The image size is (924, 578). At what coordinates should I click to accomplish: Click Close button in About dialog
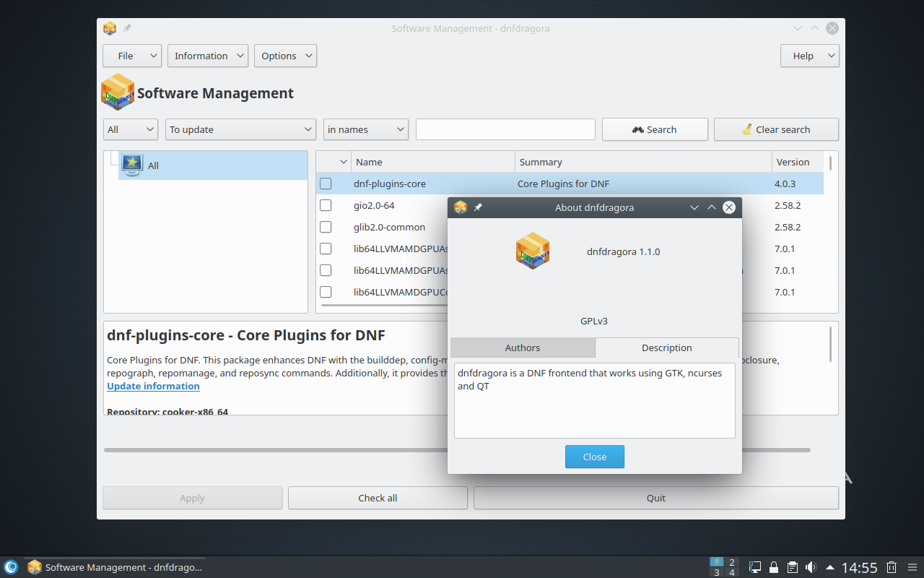(x=595, y=457)
